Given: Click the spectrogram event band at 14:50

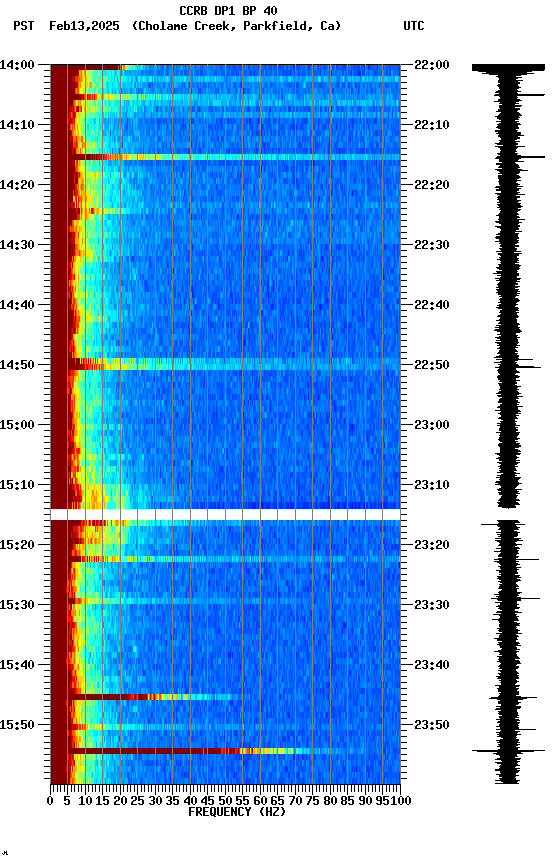Looking at the screenshot, I should (x=225, y=365).
